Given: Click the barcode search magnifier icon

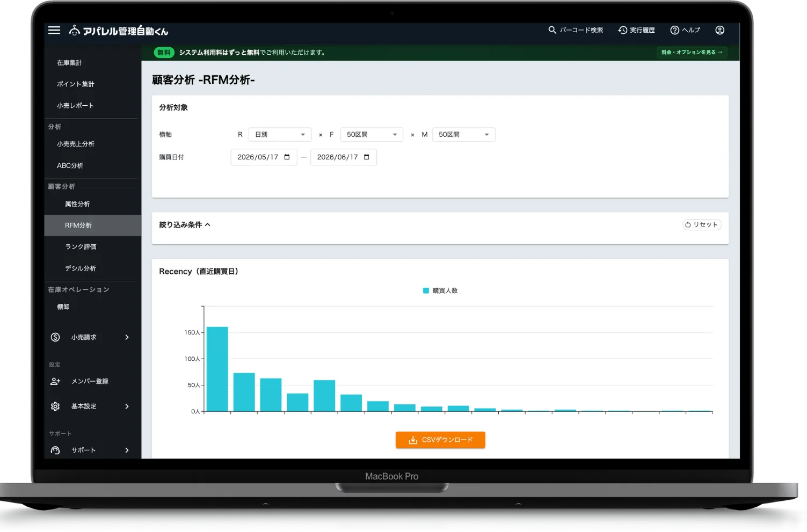Looking at the screenshot, I should point(552,30).
